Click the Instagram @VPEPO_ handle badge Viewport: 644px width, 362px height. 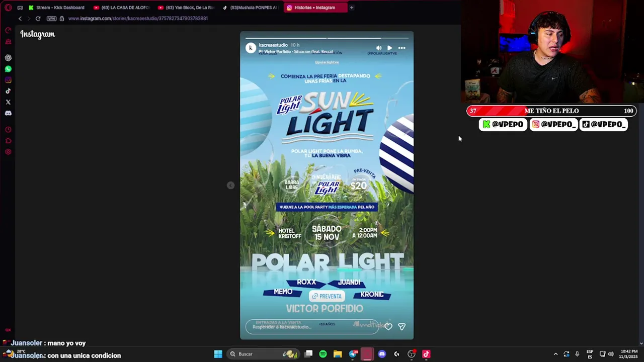pos(554,124)
